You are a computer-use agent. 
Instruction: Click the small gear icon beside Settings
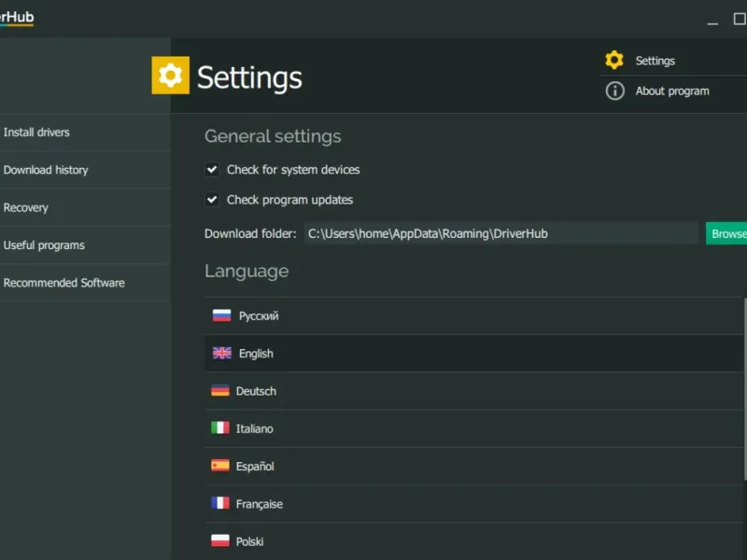pyautogui.click(x=614, y=60)
